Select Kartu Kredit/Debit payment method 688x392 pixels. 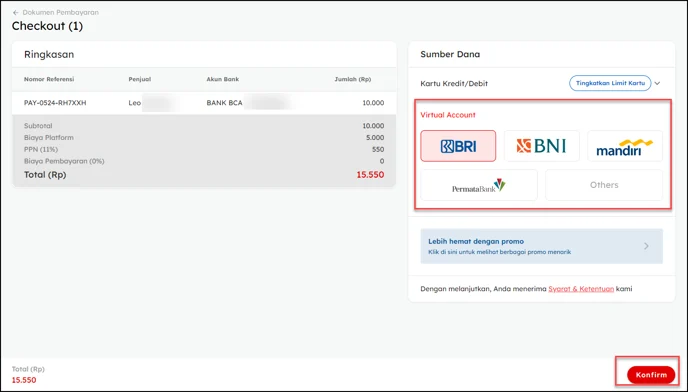click(454, 83)
